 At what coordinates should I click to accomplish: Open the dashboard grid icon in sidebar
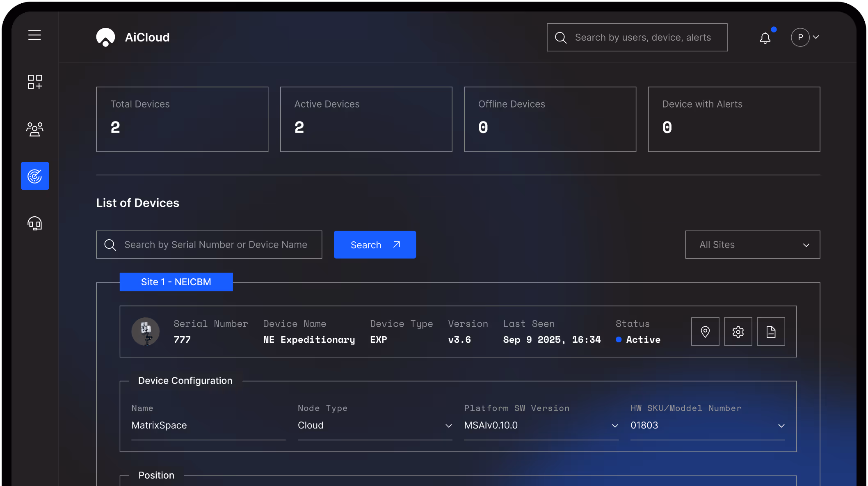(x=34, y=82)
